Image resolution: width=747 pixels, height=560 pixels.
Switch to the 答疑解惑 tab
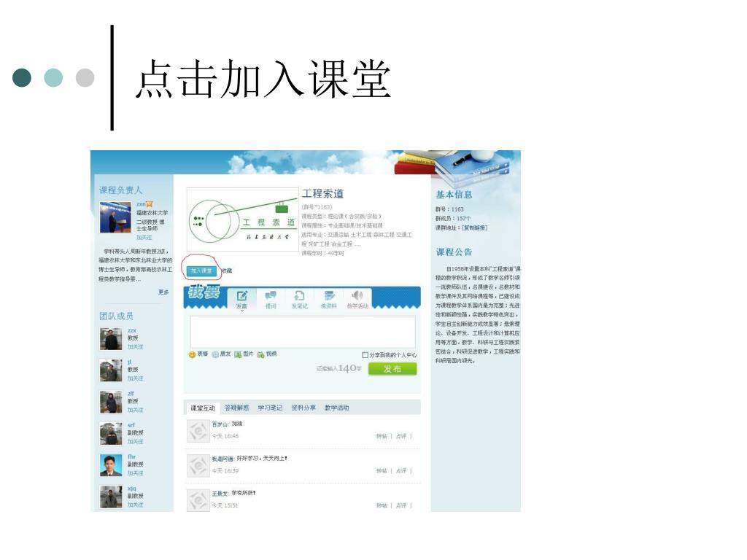[237, 408]
